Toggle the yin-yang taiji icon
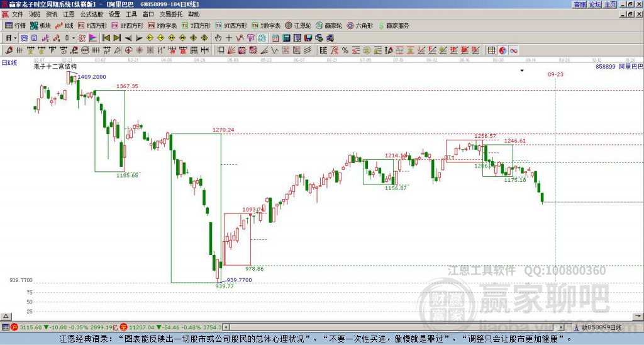644x345 pixels. (502, 50)
